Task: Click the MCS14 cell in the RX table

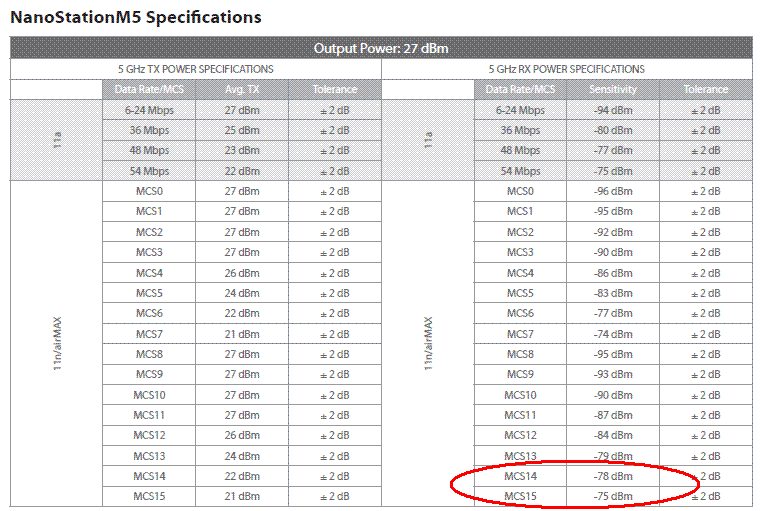Action: point(520,477)
